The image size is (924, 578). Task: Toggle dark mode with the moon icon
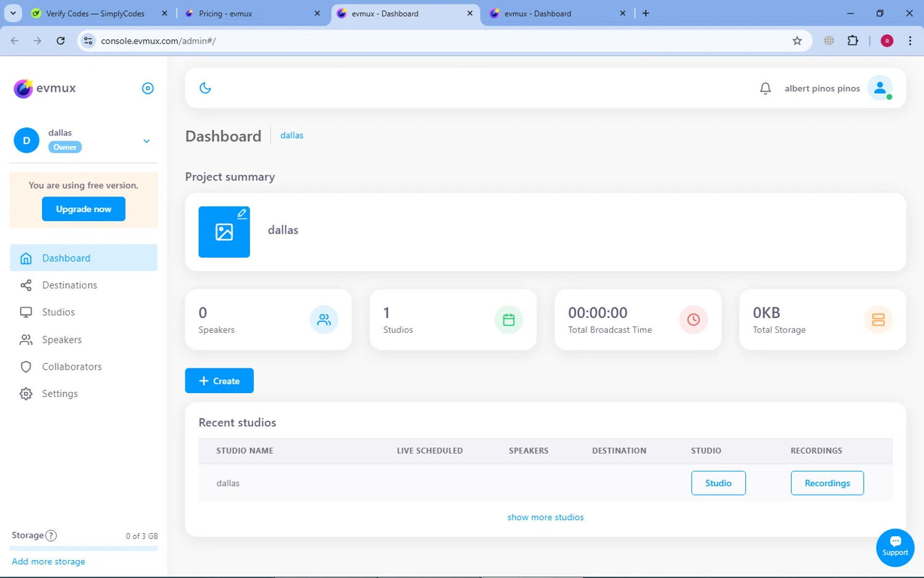click(205, 88)
